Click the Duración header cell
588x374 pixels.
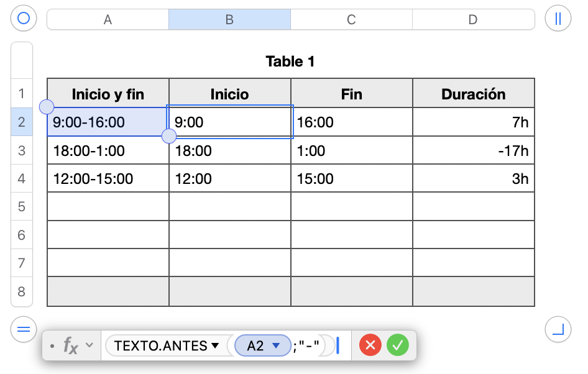(x=473, y=94)
